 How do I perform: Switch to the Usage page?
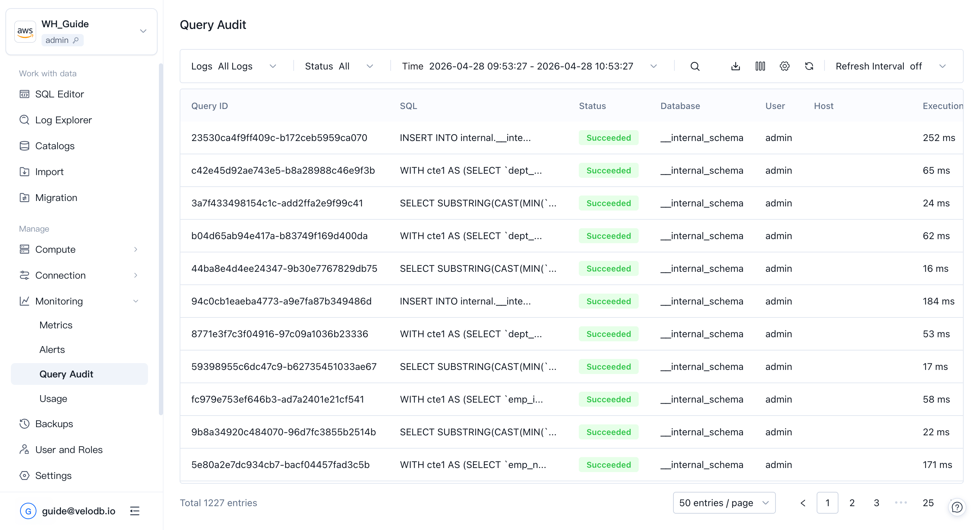(53, 399)
